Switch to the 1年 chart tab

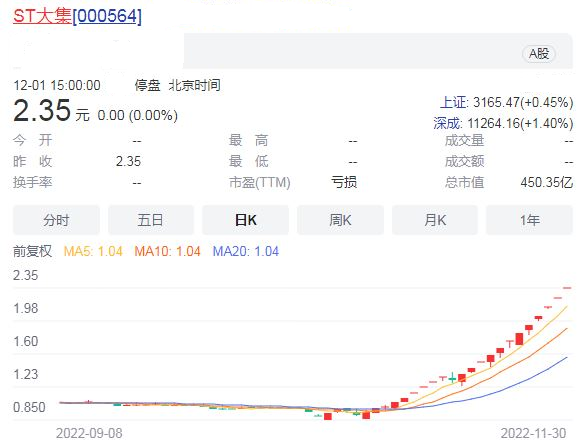529,220
